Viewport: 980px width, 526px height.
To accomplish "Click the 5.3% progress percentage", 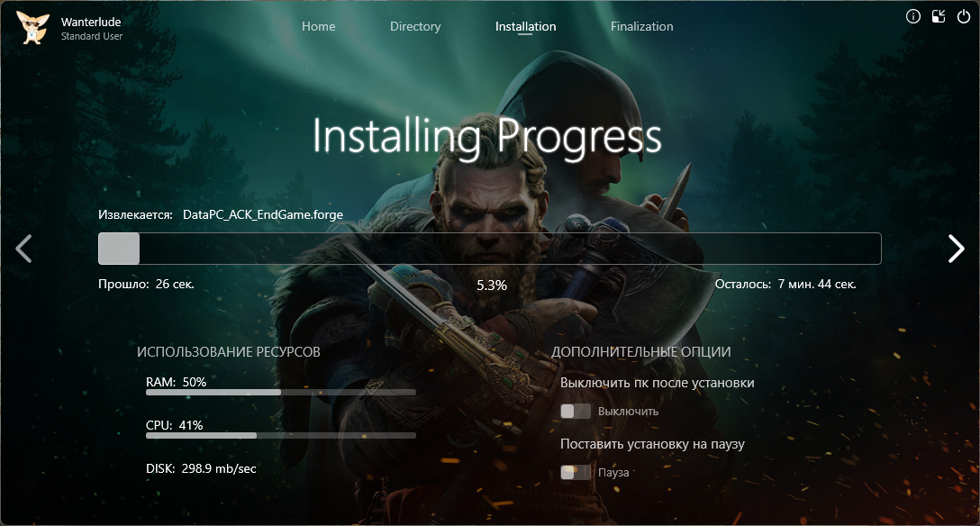I will pyautogui.click(x=492, y=285).
